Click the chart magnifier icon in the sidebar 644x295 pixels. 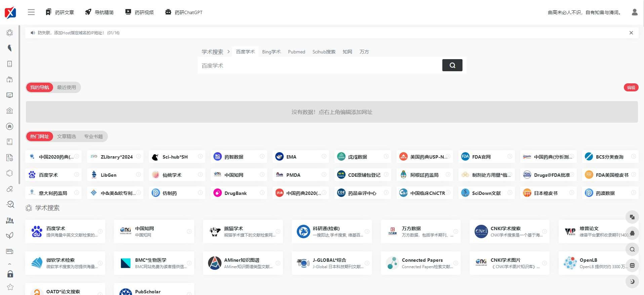pos(10,204)
